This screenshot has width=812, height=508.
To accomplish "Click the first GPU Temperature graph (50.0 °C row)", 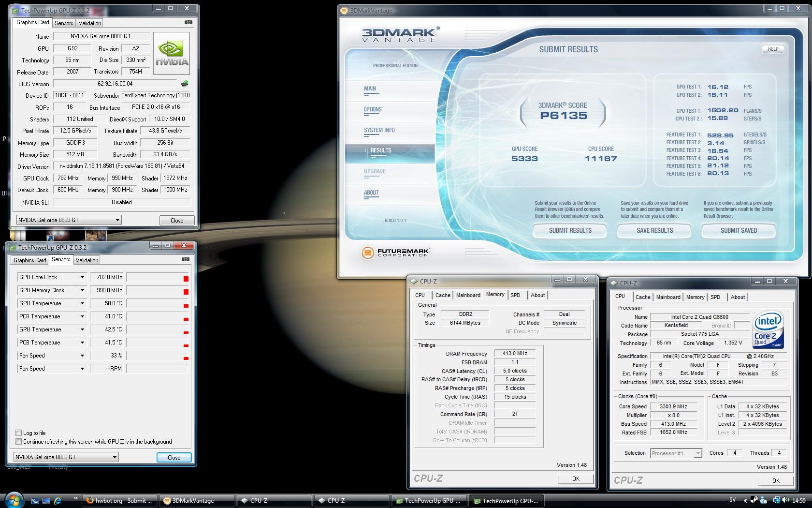I will coord(158,303).
